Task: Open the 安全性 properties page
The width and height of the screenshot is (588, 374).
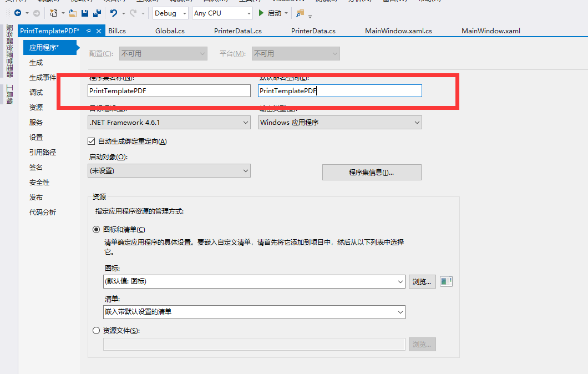Action: (x=39, y=183)
